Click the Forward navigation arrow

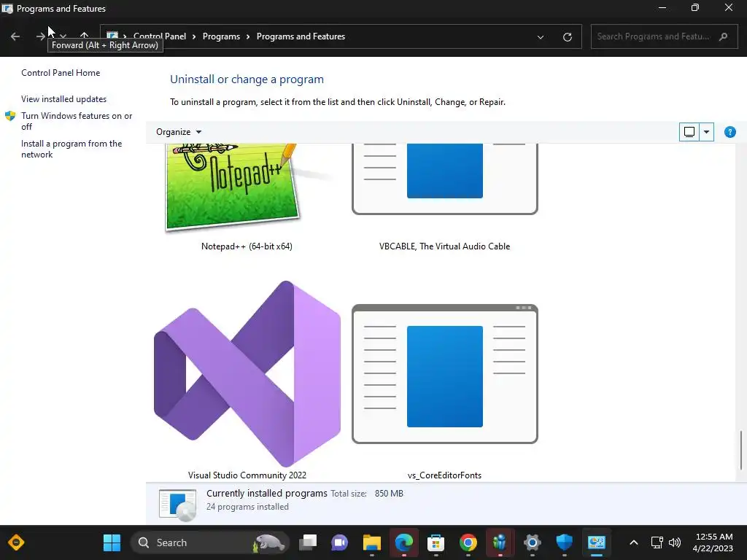point(41,36)
